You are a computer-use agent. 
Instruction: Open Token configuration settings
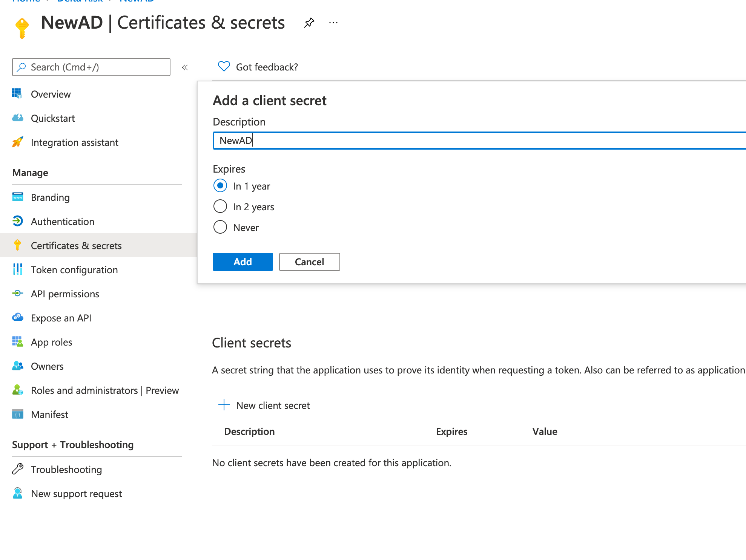[74, 270]
